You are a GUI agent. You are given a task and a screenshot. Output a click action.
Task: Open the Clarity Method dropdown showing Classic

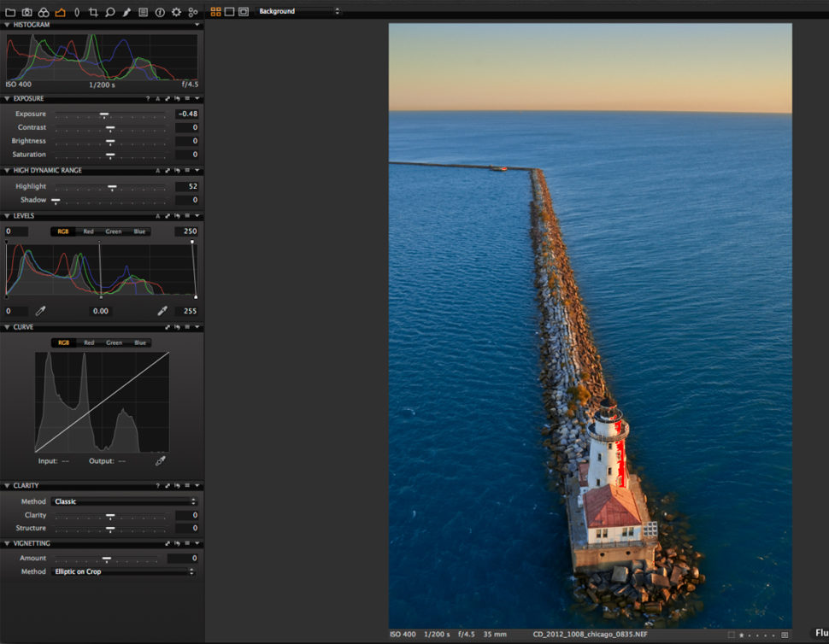point(124,502)
